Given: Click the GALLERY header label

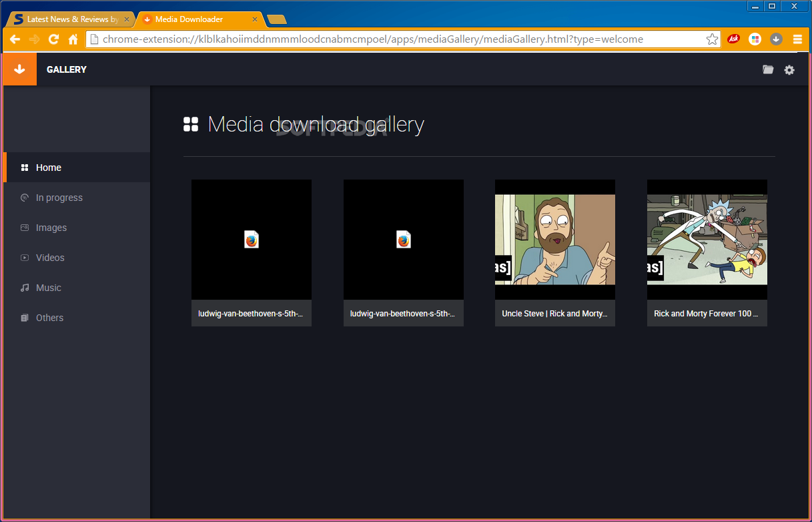Looking at the screenshot, I should (x=67, y=69).
